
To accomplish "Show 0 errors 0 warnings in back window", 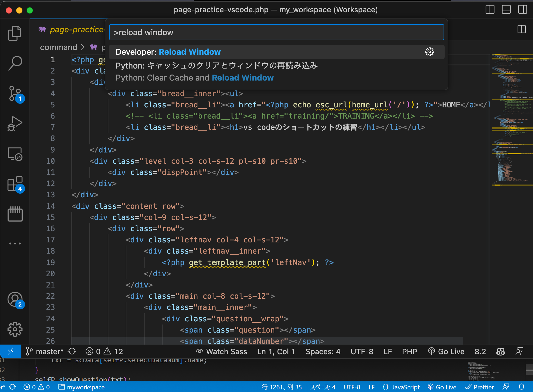I will (x=37, y=387).
